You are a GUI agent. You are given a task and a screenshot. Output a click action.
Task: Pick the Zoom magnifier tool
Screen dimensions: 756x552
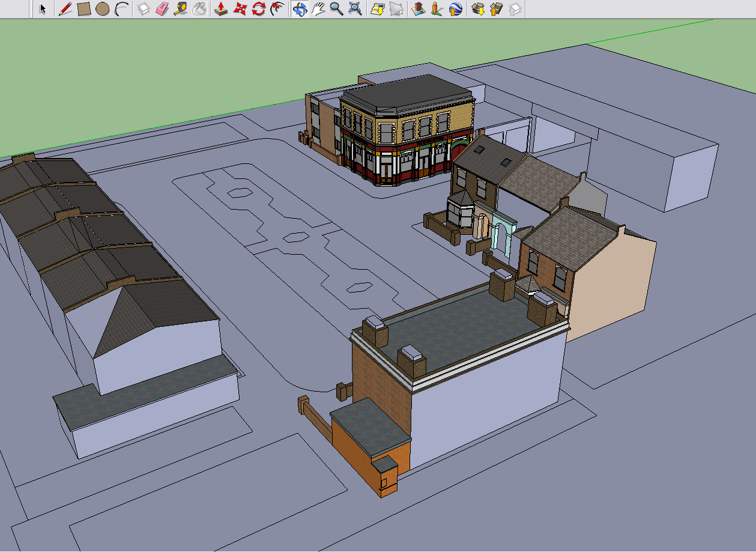[336, 9]
